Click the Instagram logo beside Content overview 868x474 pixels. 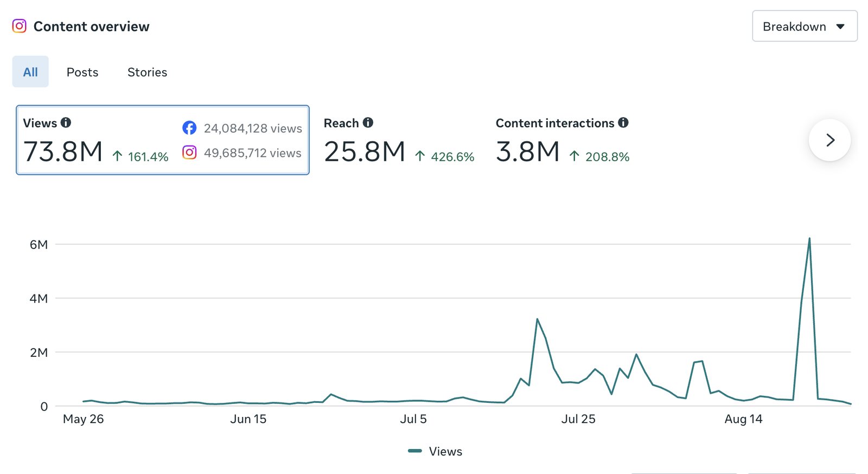pos(20,26)
